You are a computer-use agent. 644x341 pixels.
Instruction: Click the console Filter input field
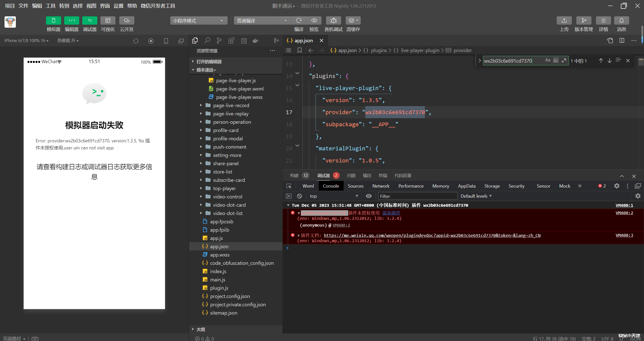click(418, 196)
